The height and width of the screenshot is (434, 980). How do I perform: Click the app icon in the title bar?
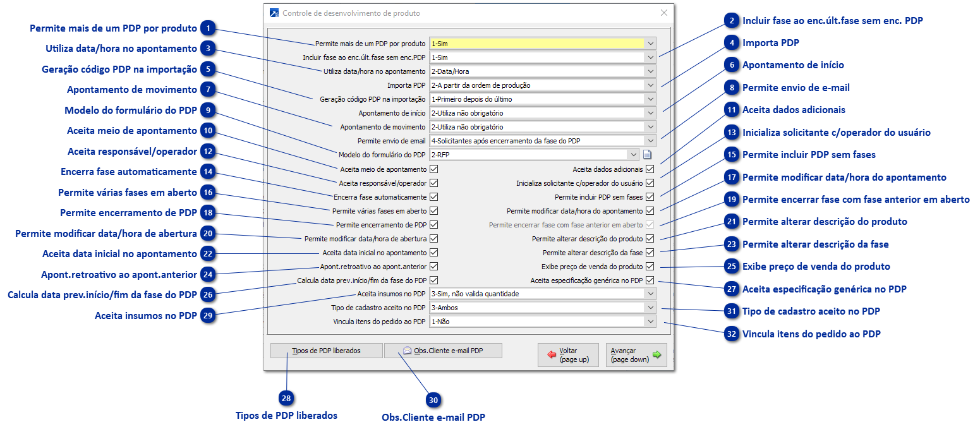[x=274, y=13]
